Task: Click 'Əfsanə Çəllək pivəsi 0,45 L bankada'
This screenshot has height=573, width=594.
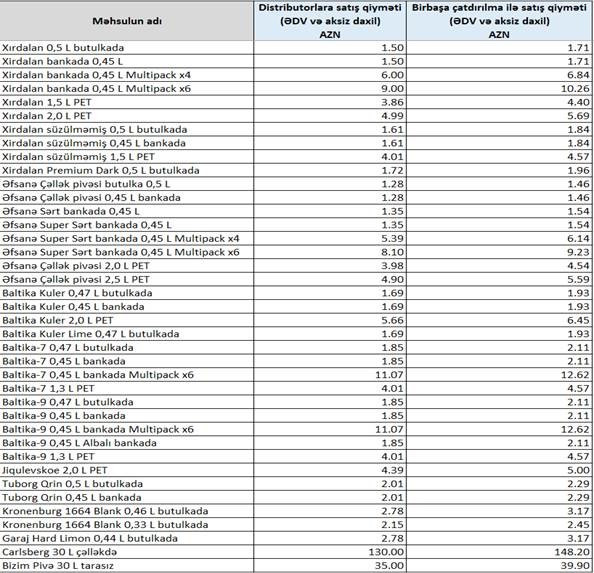Action: 127,198
